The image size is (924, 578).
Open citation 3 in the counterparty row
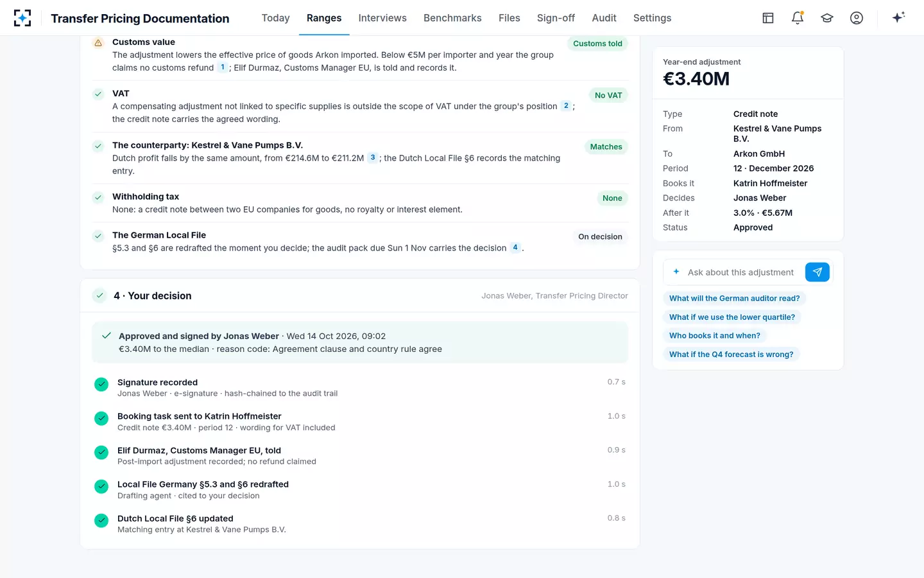[x=373, y=157]
